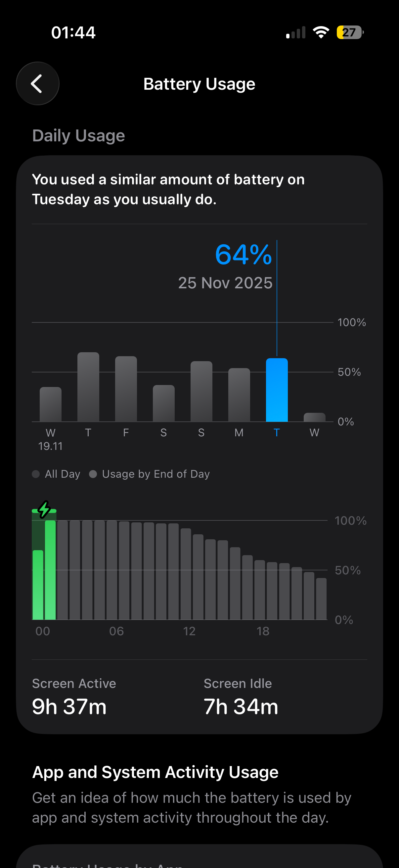Screen dimensions: 399x868
Task: Tap the last hourly battery bar
Action: point(321,599)
